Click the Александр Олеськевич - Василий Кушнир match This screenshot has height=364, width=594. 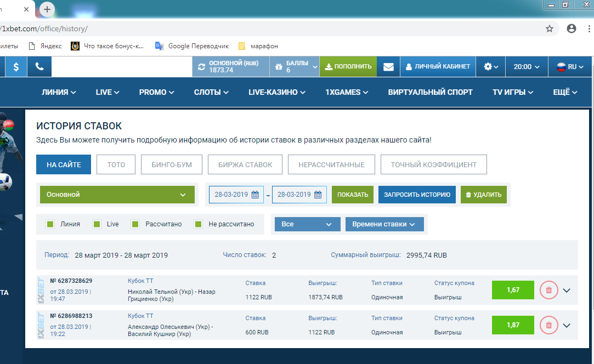tap(170, 331)
